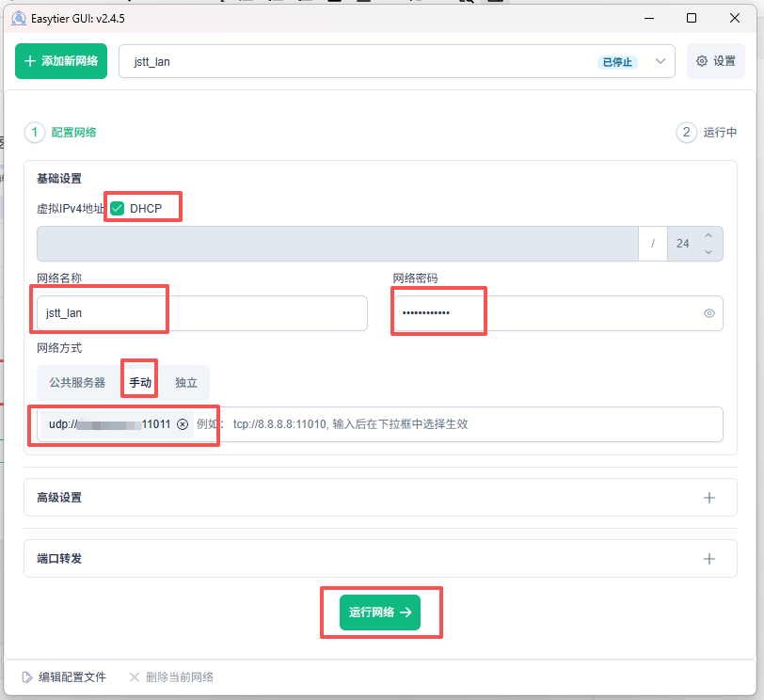Open the jstt_lan network dropdown

coord(661,62)
